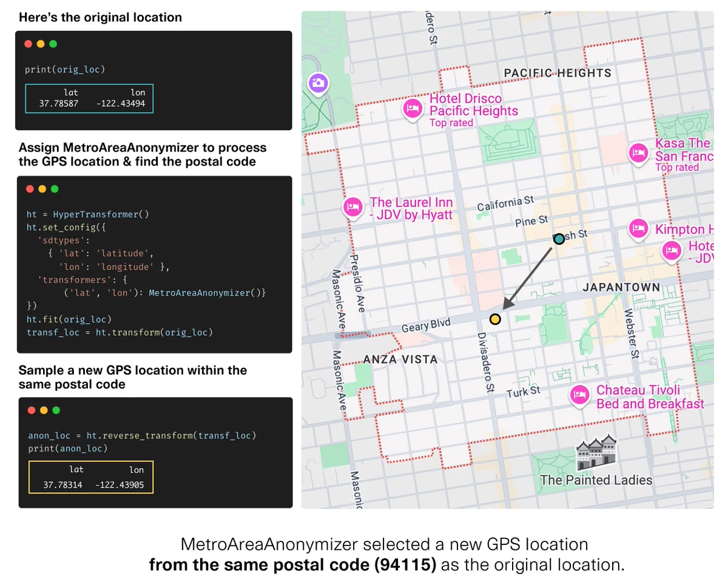The image size is (728, 585).
Task: Click The Laurel Inn - JDV by Hyatt label
Action: pos(411,209)
